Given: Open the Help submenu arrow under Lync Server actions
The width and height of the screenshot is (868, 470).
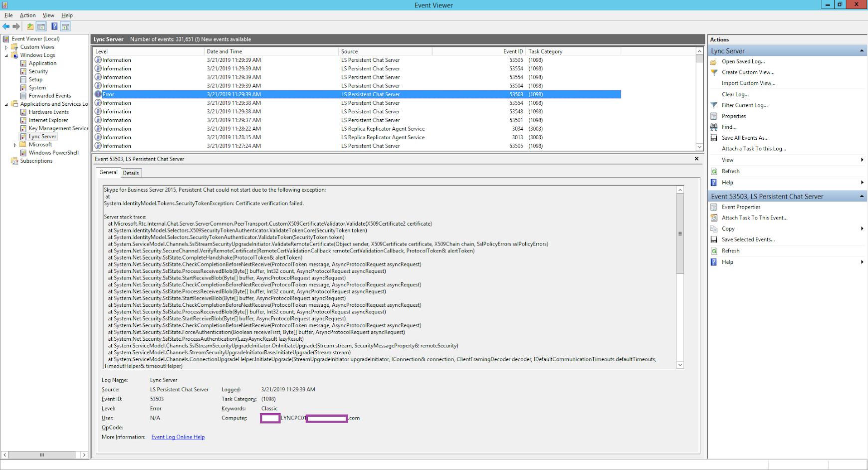Looking at the screenshot, I should 862,183.
